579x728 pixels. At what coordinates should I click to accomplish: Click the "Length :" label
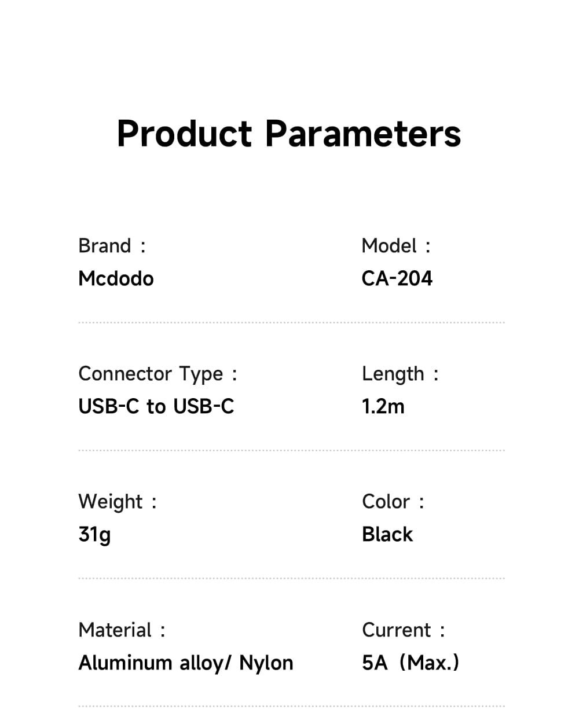coord(400,374)
